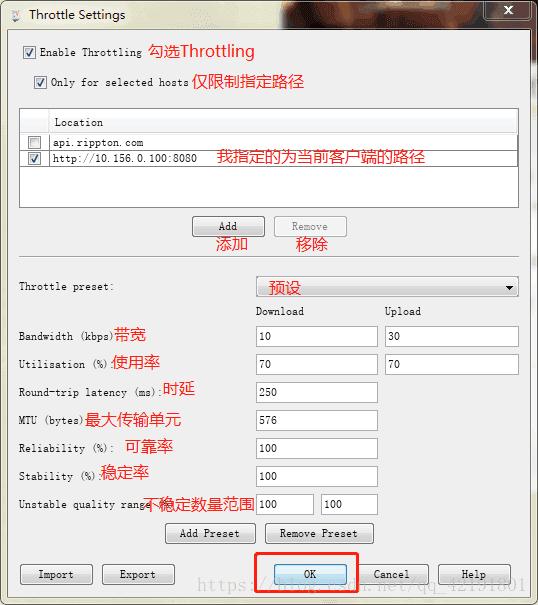Check the api.rippton.com location checkbox
Viewport: 538px width, 605px height.
point(34,142)
